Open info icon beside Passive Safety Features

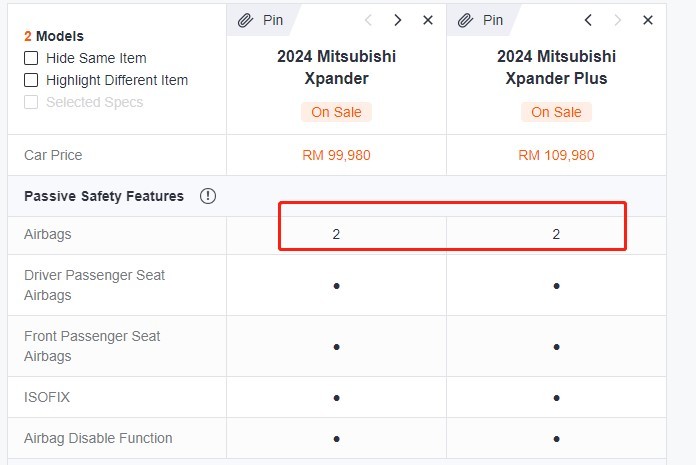pyautogui.click(x=208, y=196)
